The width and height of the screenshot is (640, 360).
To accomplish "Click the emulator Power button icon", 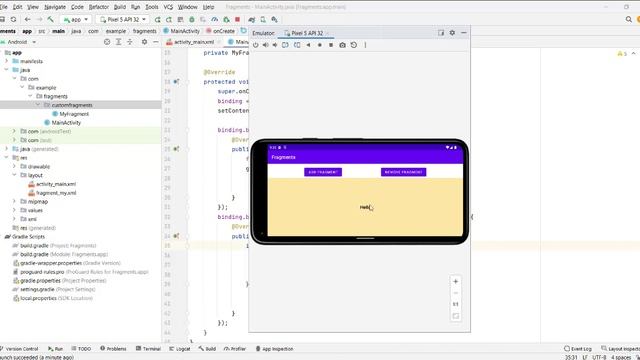I will click(256, 45).
